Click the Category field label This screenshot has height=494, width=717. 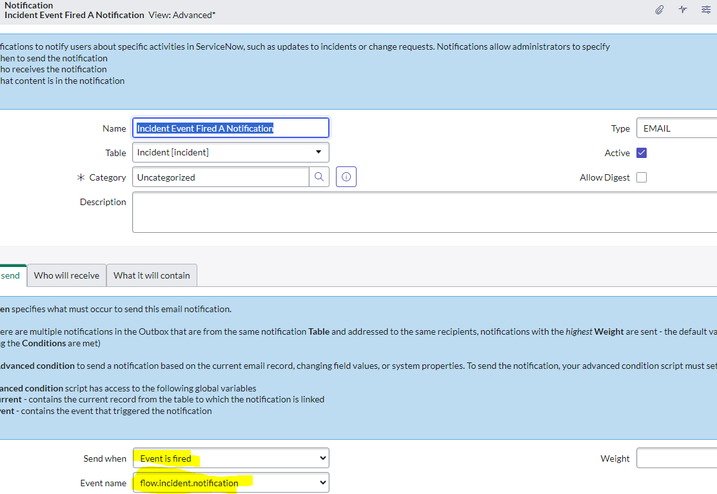coord(107,177)
